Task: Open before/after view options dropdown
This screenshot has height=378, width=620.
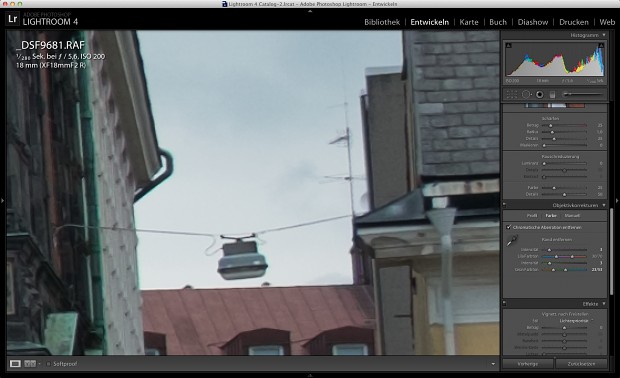Action: [39, 364]
